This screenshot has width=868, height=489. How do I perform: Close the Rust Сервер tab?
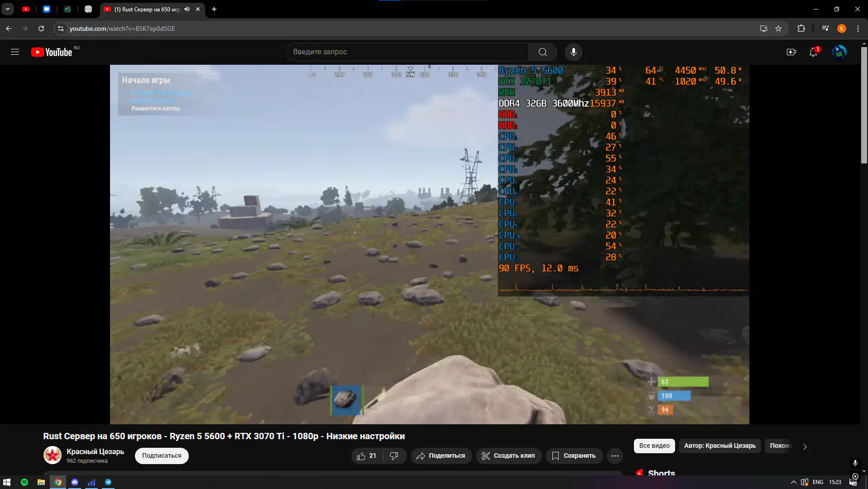[198, 9]
